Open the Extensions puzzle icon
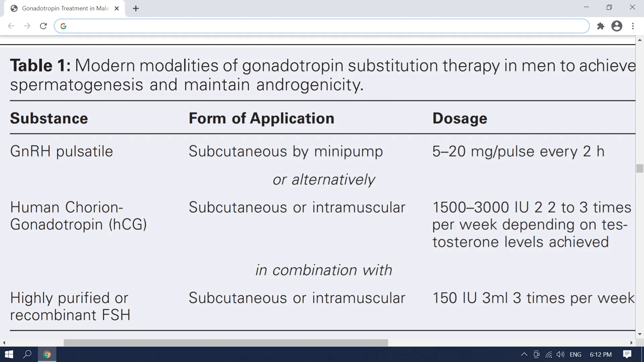Screen dimensions: 644x362 pos(601,26)
